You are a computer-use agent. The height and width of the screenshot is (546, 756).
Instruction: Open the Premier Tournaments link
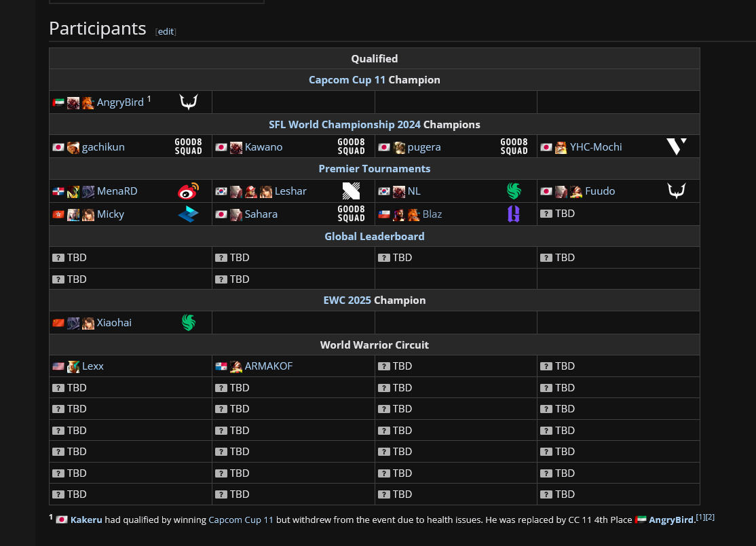coord(375,169)
